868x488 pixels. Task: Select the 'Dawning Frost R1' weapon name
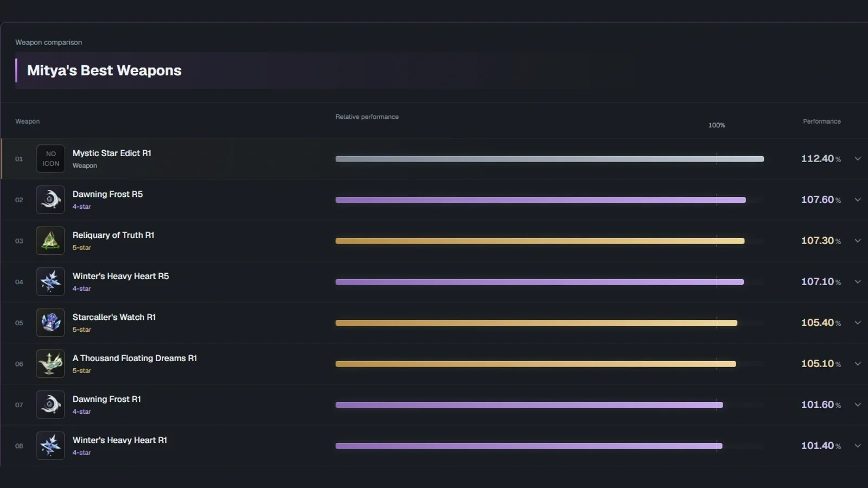click(x=107, y=399)
